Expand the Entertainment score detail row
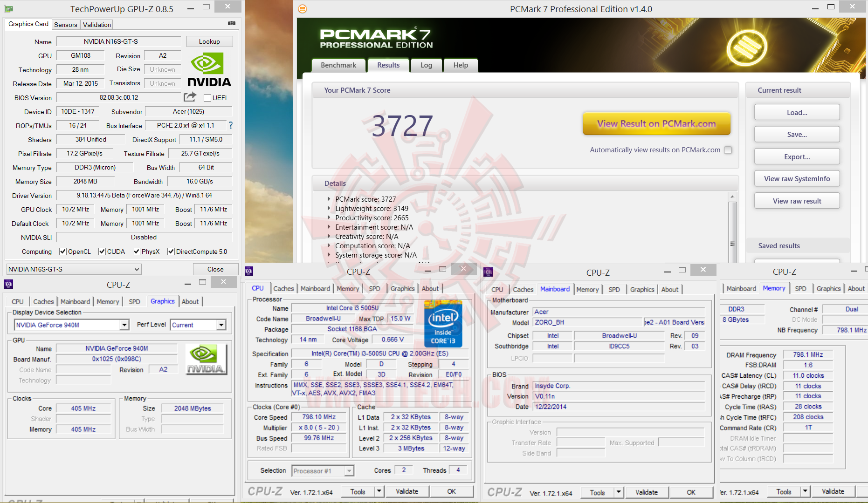868x503 pixels. tap(330, 227)
